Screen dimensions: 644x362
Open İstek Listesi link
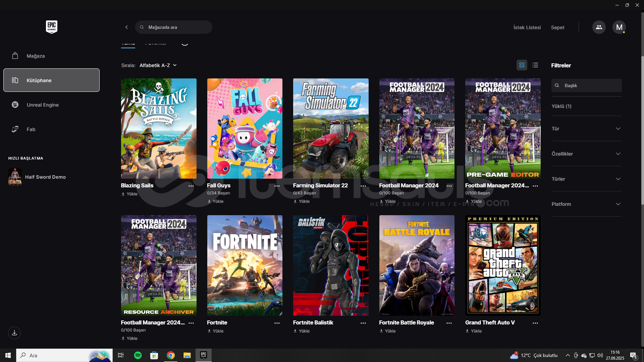[x=527, y=27]
